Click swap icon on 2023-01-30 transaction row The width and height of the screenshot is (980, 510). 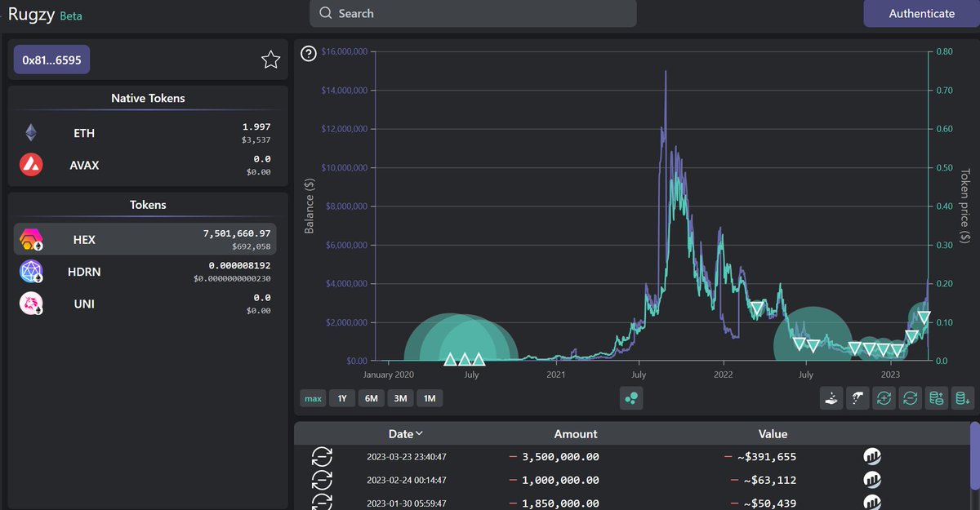(323, 503)
